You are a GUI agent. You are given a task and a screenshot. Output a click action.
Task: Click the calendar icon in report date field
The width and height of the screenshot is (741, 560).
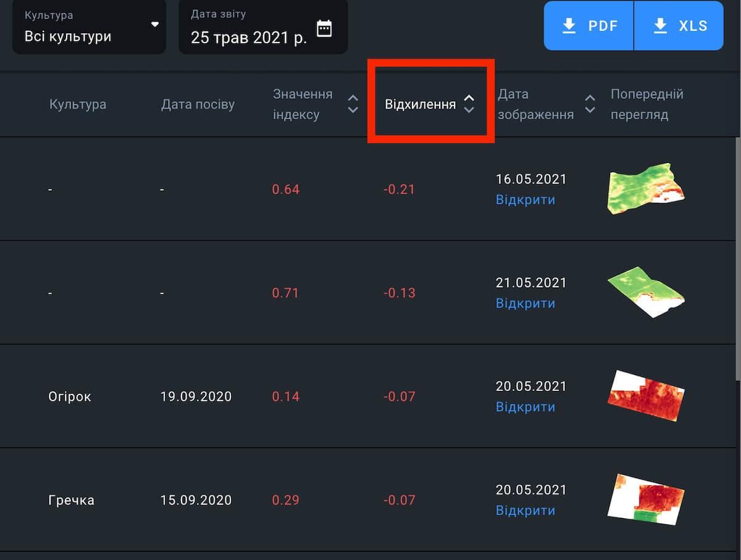[324, 29]
